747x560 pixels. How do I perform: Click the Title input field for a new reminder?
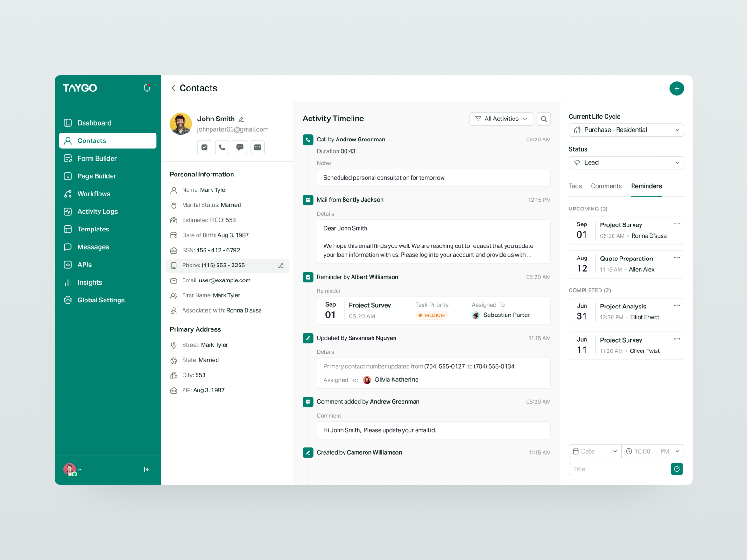click(616, 469)
